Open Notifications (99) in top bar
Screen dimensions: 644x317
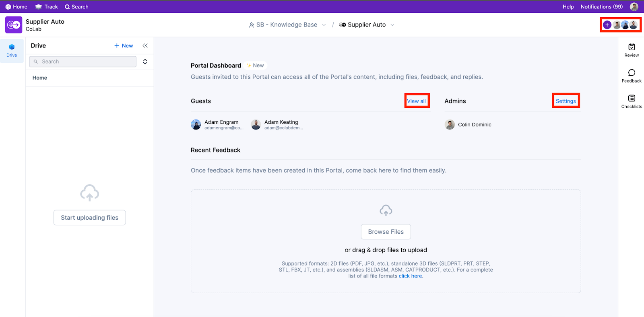click(601, 7)
